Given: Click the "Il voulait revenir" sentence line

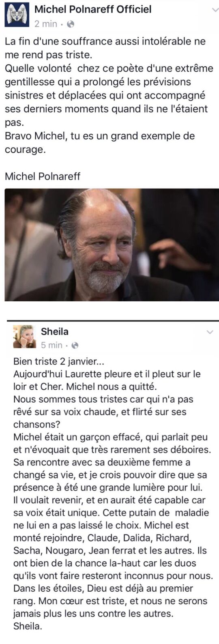Looking at the screenshot, I should pos(109,500).
